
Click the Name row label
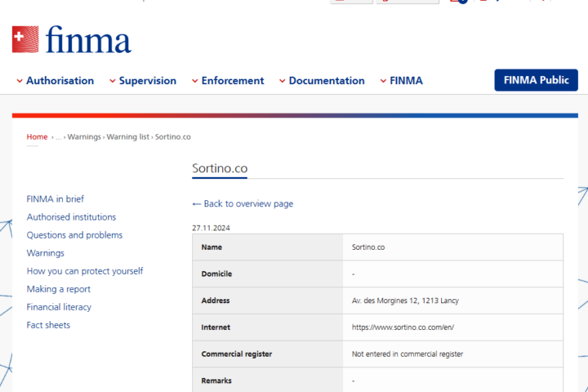(212, 247)
